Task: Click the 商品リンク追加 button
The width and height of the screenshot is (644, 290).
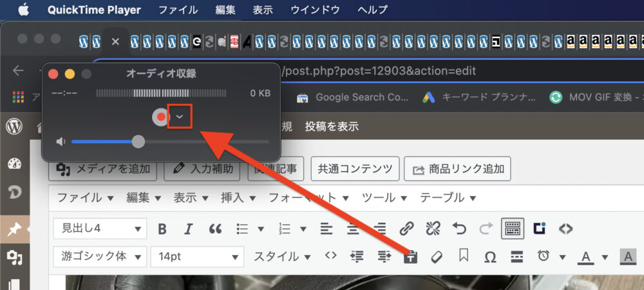Action: point(457,169)
